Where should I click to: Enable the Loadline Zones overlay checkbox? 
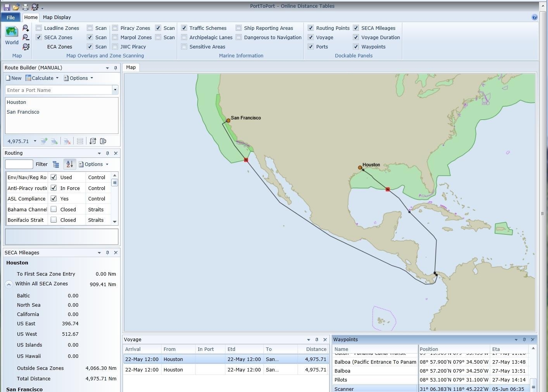coord(39,28)
